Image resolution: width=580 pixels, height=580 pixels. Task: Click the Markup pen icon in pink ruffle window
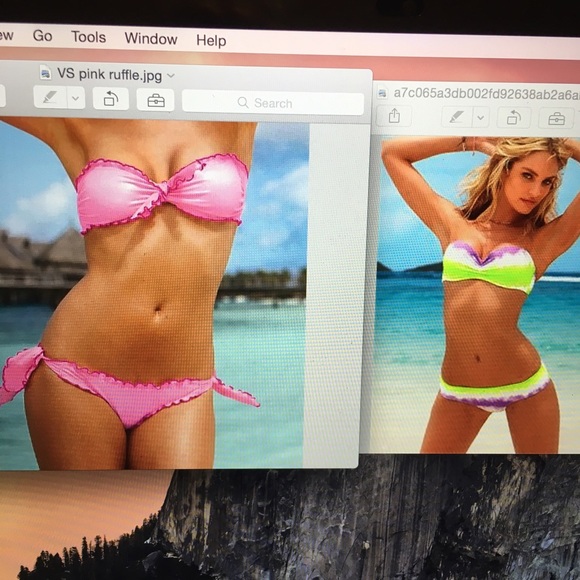(x=50, y=98)
